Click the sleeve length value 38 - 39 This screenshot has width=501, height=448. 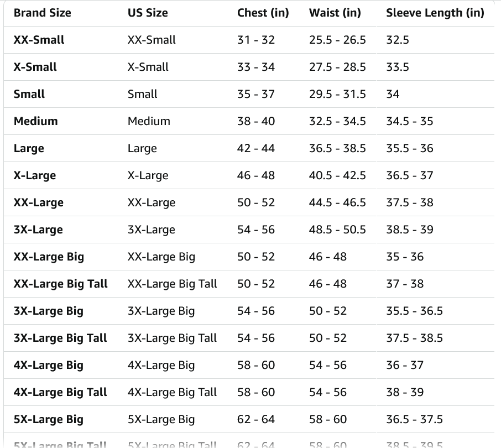tap(404, 392)
